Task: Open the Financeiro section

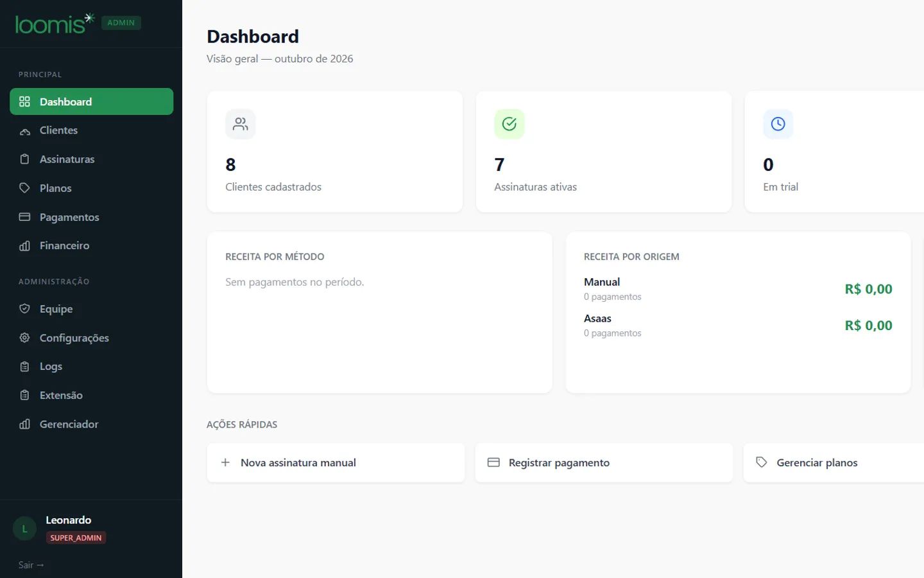Action: pyautogui.click(x=92, y=245)
